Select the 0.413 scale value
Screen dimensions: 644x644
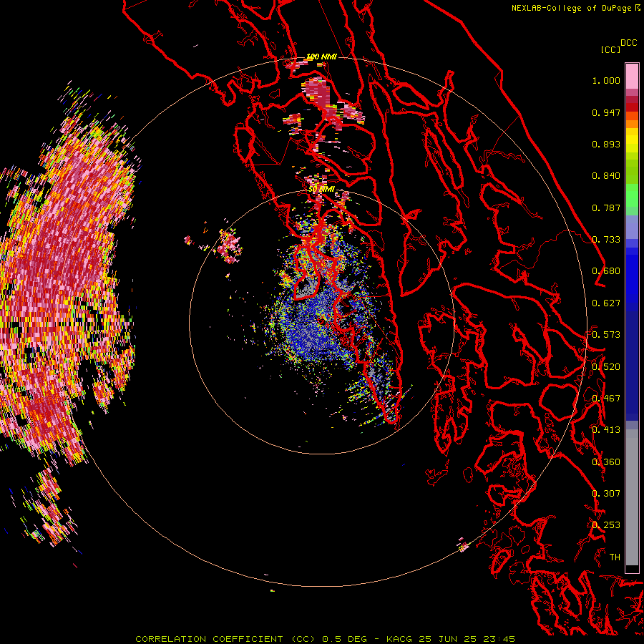(606, 430)
